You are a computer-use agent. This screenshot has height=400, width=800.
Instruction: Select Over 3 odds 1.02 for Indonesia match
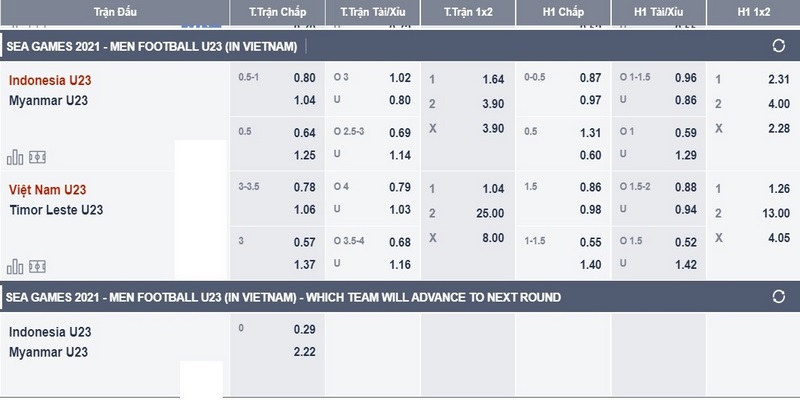coord(399,78)
